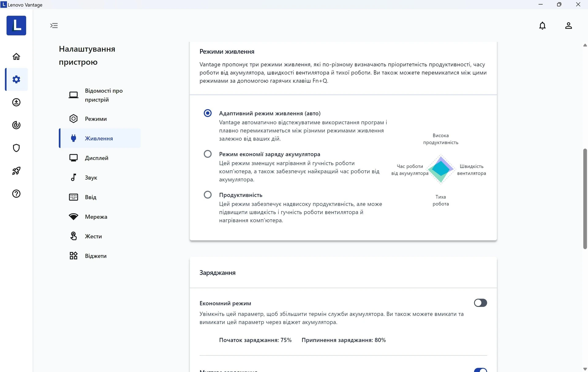Click the laptop icon beside Відомості про пристрій
The width and height of the screenshot is (588, 372).
73,95
